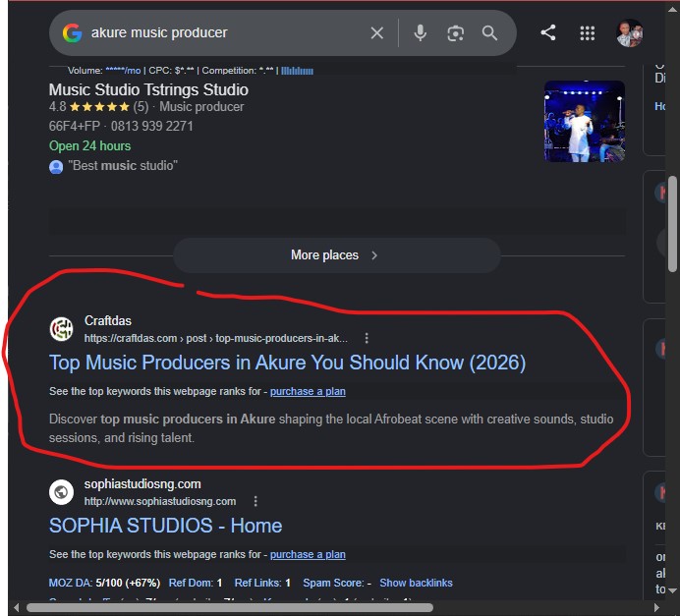
Task: Click the 4.8 star rating
Action: [x=99, y=107]
